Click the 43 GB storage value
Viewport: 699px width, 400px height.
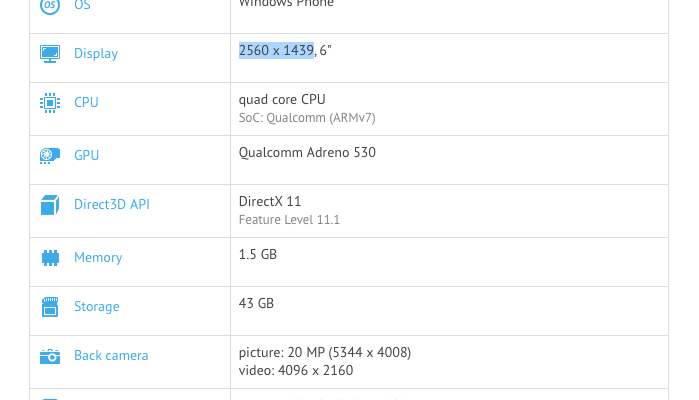point(256,304)
